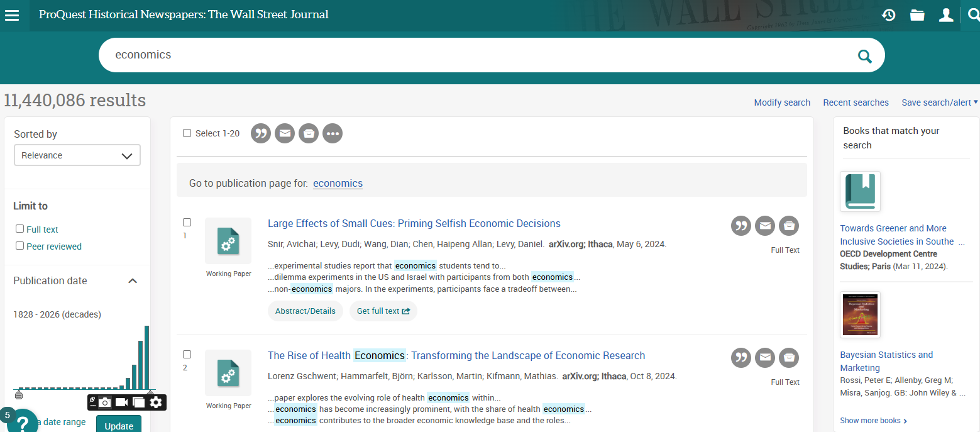Collapse the Publication date section
Image resolution: width=980 pixels, height=432 pixels.
[x=133, y=281]
